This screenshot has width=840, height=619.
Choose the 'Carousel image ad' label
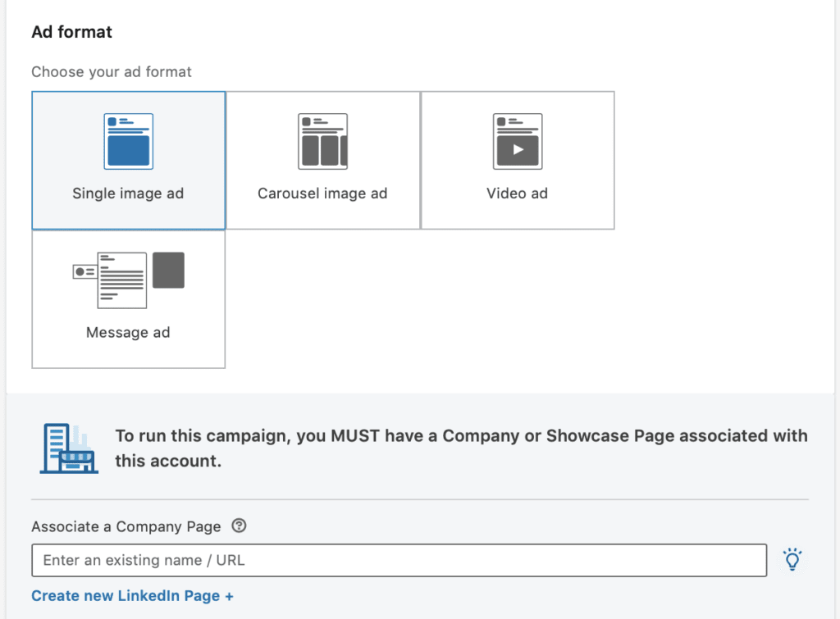click(322, 193)
